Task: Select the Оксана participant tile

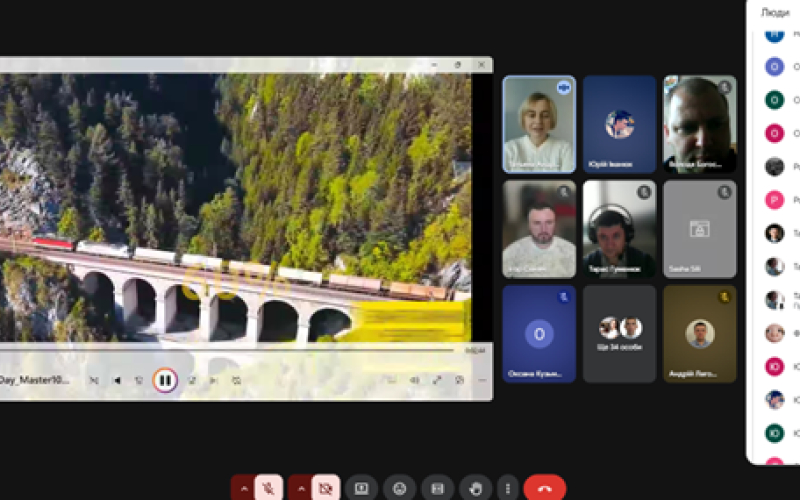Action: pyautogui.click(x=539, y=334)
